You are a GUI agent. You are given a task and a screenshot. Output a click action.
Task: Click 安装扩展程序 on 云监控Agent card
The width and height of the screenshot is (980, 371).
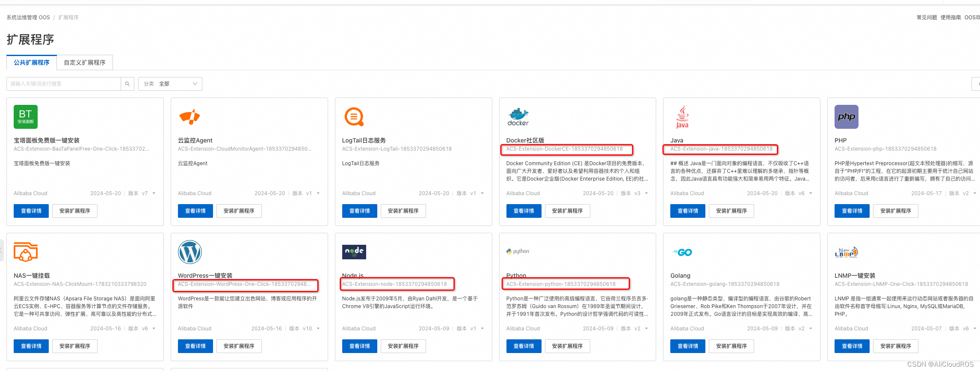239,211
